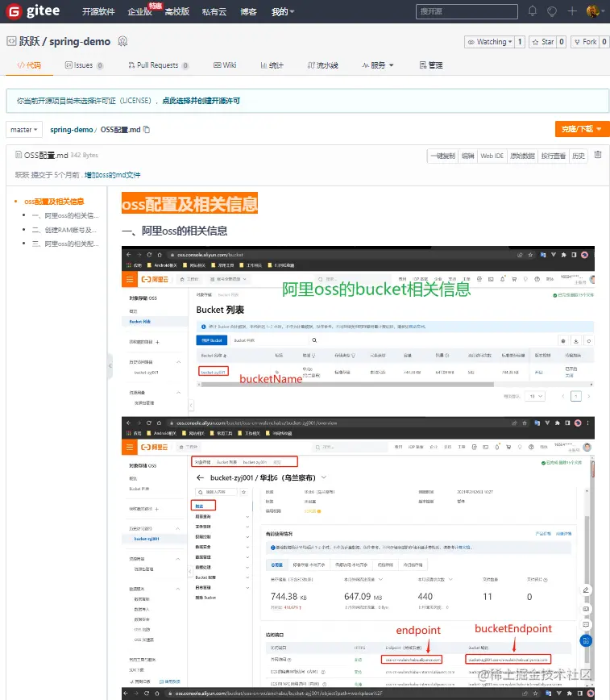Click the 按行查看 button
Viewport: 610px width, 700px height.
tap(553, 156)
